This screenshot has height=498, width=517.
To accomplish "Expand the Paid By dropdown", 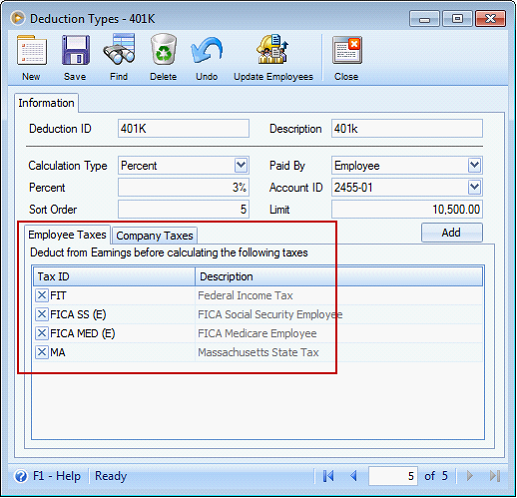I will pyautogui.click(x=474, y=165).
